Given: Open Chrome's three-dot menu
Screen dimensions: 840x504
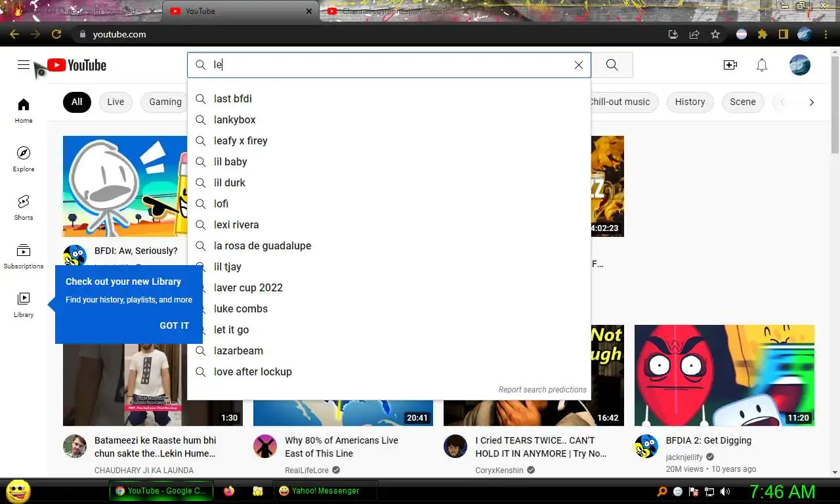Looking at the screenshot, I should click(826, 34).
